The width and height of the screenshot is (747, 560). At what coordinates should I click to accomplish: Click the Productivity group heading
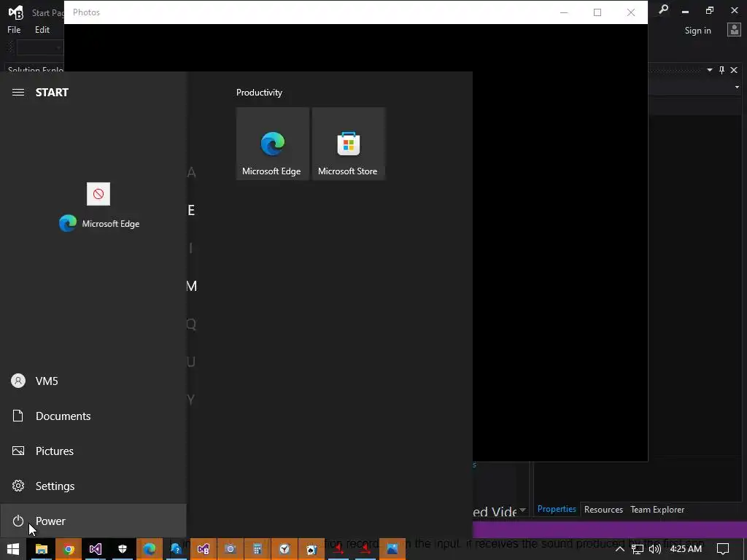(259, 93)
